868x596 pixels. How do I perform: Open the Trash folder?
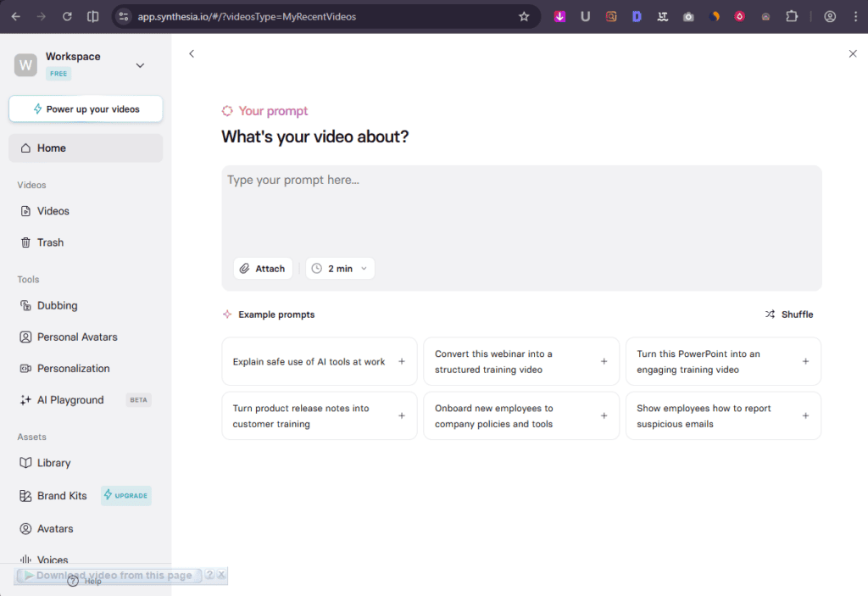86,242
